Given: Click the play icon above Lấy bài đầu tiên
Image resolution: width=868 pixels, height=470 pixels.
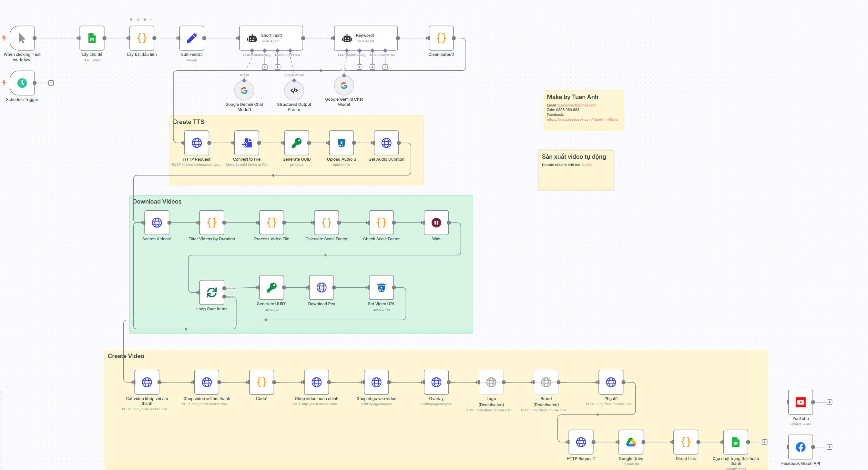Looking at the screenshot, I should (131, 20).
